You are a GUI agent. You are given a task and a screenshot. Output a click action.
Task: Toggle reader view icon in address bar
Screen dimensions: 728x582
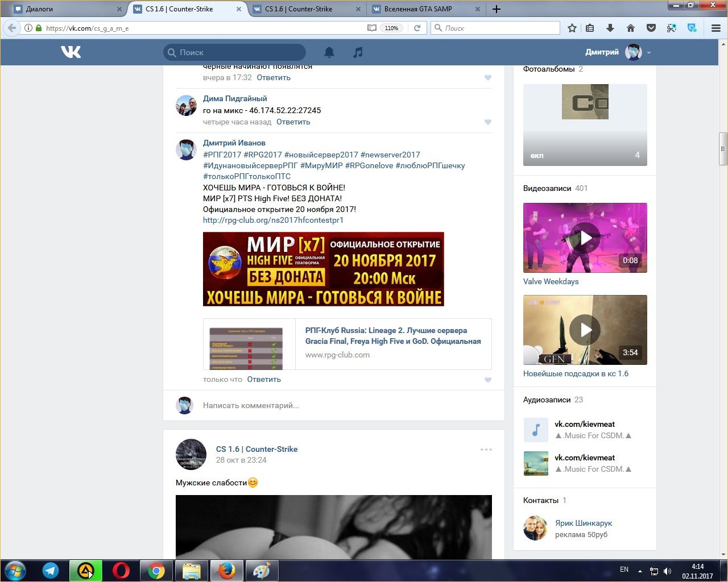[372, 28]
